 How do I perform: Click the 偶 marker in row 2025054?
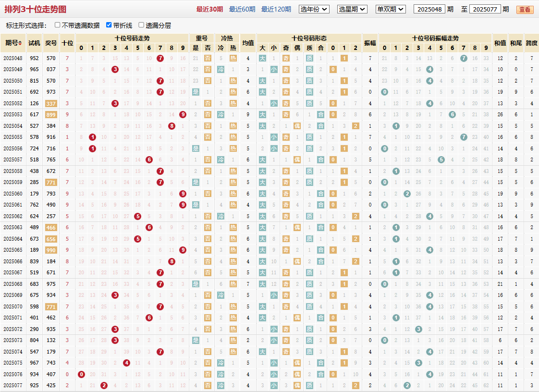297,126
